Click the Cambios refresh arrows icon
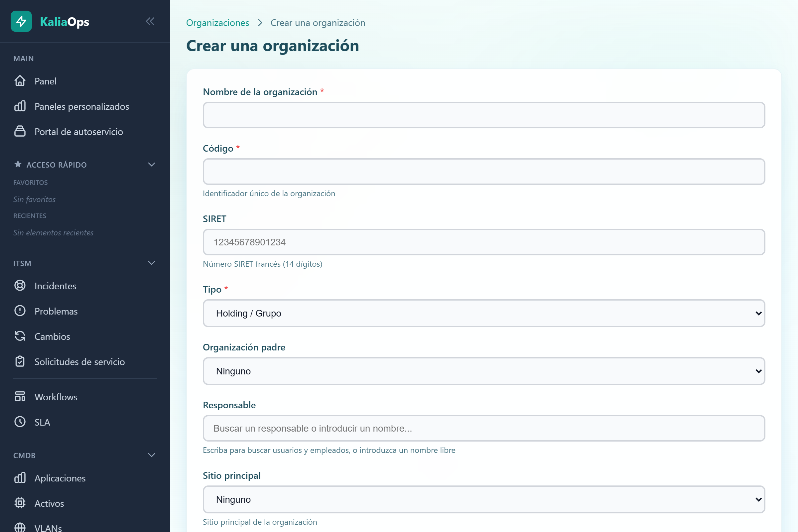This screenshot has height=532, width=798. coord(20,336)
